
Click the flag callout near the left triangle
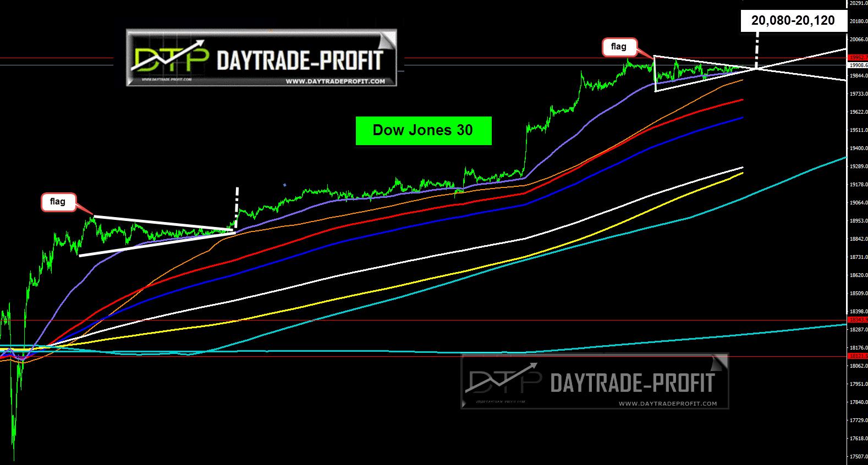click(x=58, y=202)
